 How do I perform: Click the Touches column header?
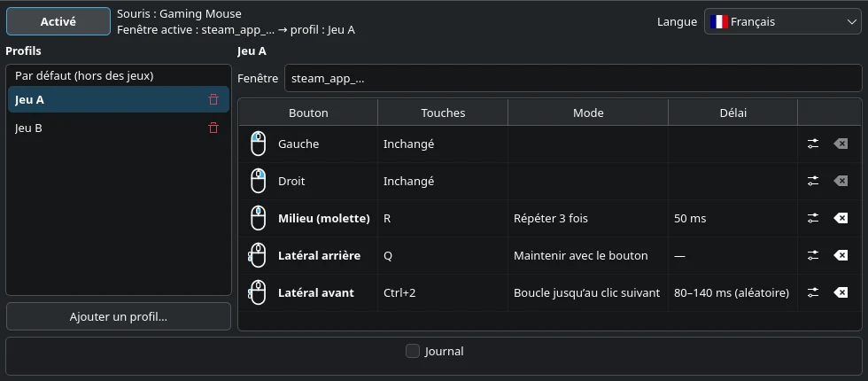(443, 113)
